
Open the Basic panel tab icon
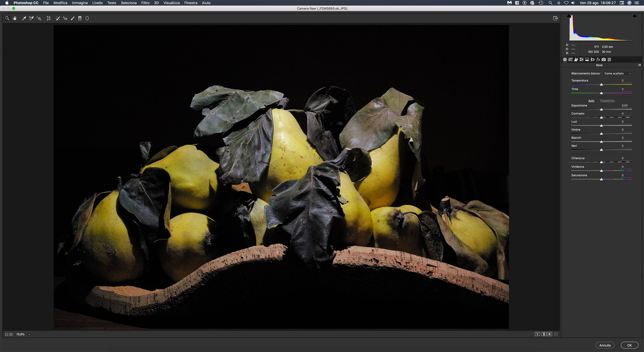point(565,59)
